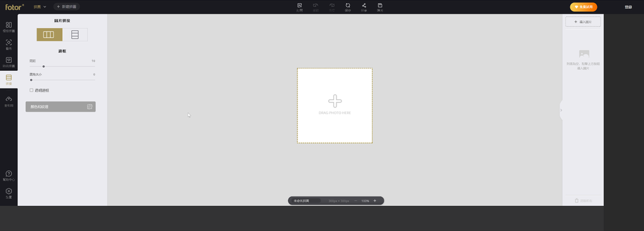Click the login link
The height and width of the screenshot is (231, 644).
(628, 7)
